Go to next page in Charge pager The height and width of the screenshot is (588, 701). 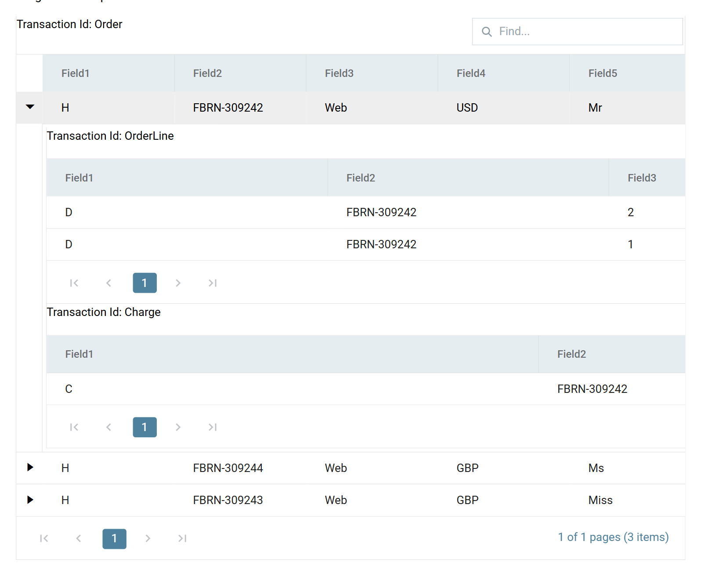178,427
